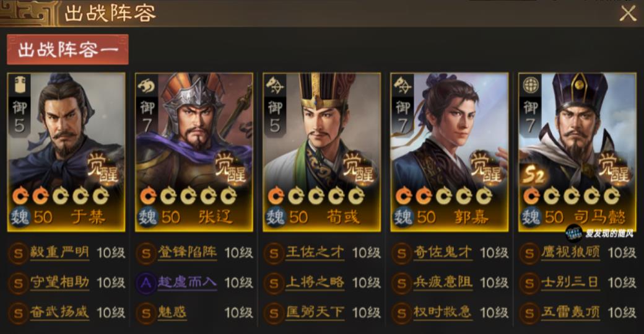
Task: Click the first orange star on 荀彧 card
Action: [x=276, y=196]
